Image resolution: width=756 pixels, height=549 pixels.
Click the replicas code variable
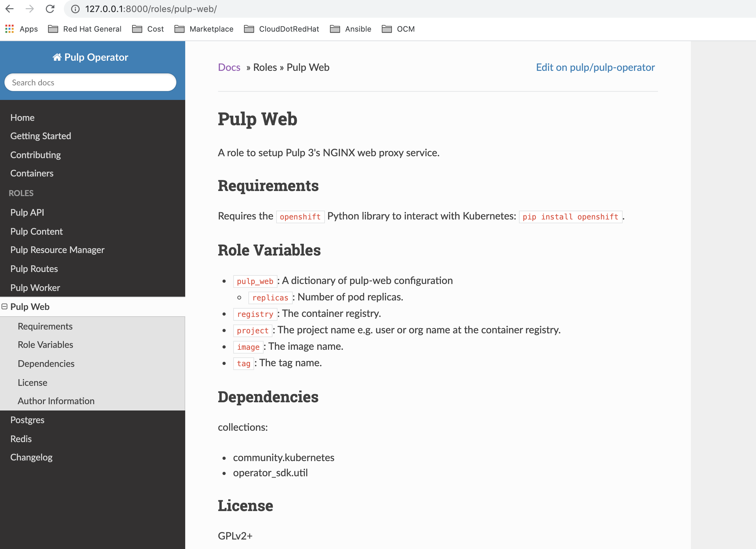270,298
